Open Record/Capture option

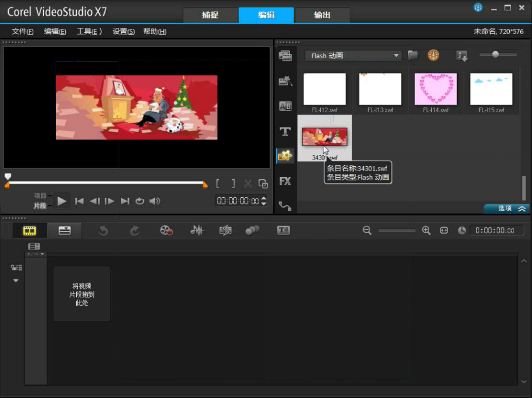(x=166, y=231)
